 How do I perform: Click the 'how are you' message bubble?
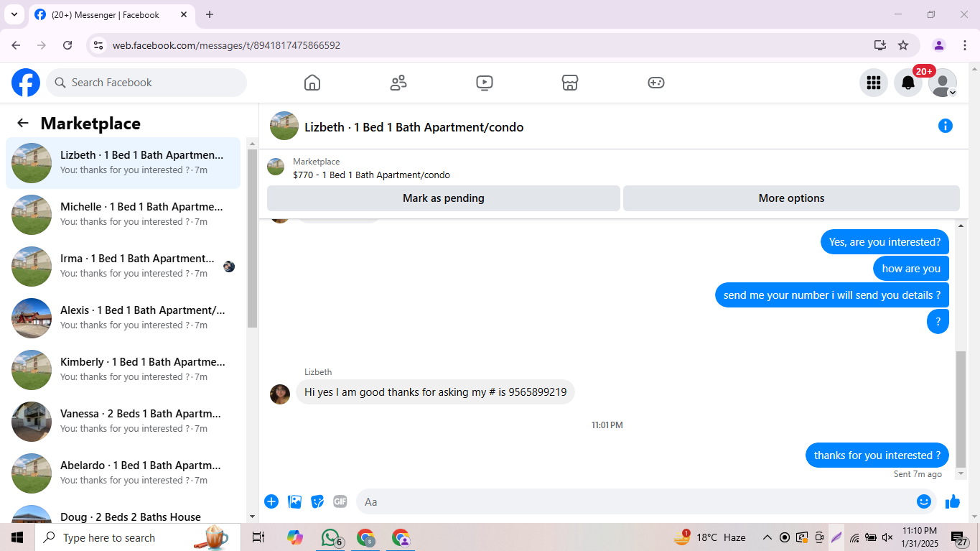911,269
